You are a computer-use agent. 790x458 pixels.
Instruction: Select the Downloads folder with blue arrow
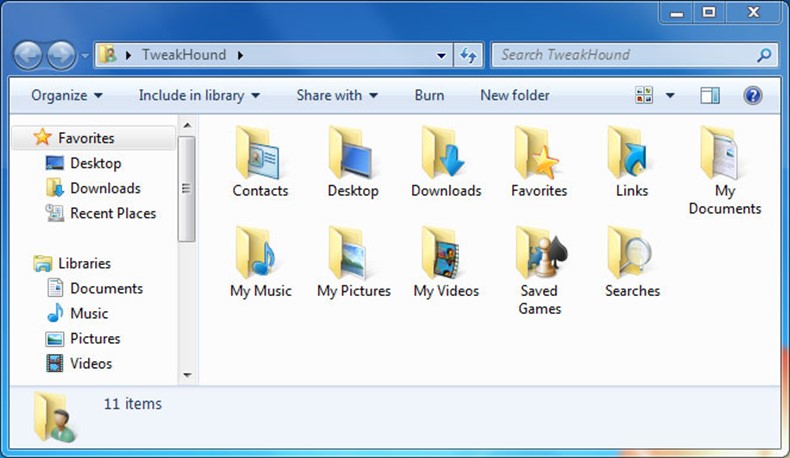click(x=444, y=153)
